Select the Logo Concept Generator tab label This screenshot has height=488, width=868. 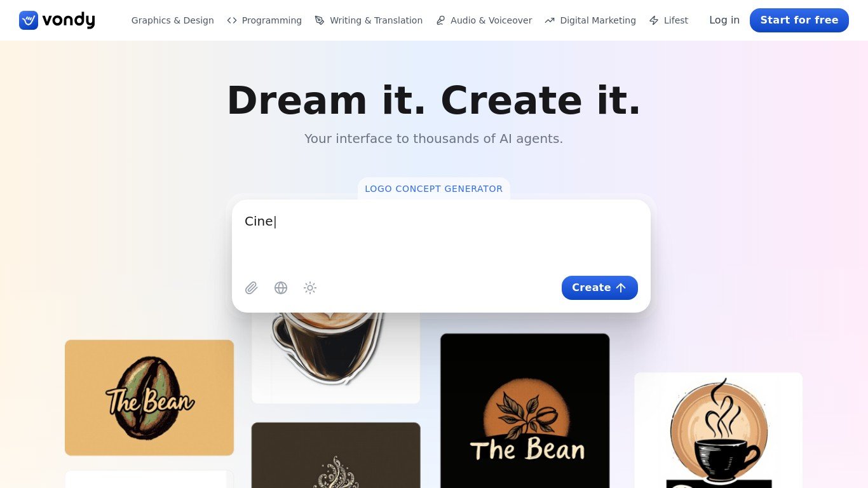(x=434, y=189)
